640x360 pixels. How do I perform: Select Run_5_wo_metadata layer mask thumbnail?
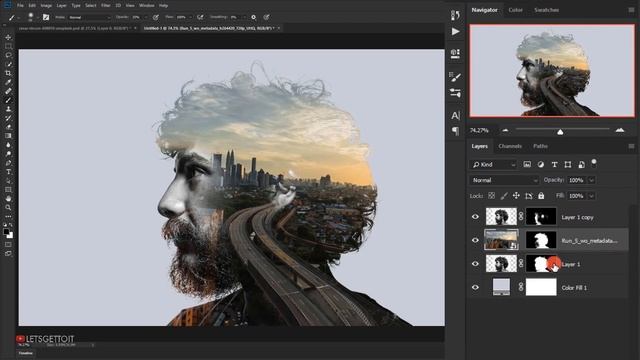541,240
